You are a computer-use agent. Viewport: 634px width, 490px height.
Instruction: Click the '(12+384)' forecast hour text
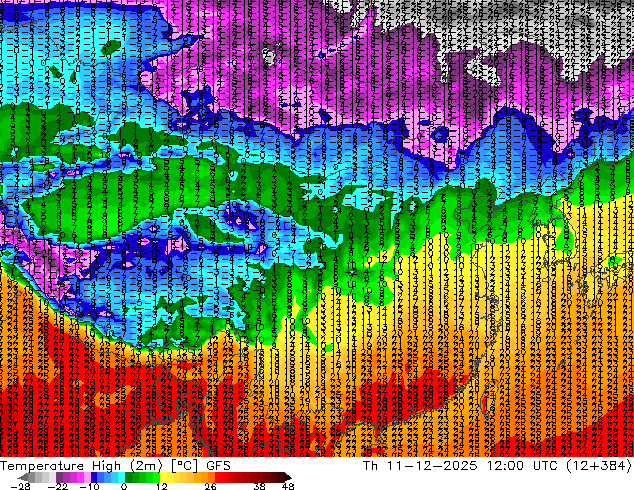point(598,466)
